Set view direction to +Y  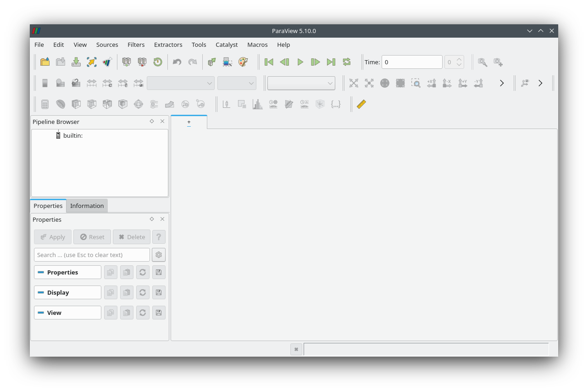coord(463,83)
